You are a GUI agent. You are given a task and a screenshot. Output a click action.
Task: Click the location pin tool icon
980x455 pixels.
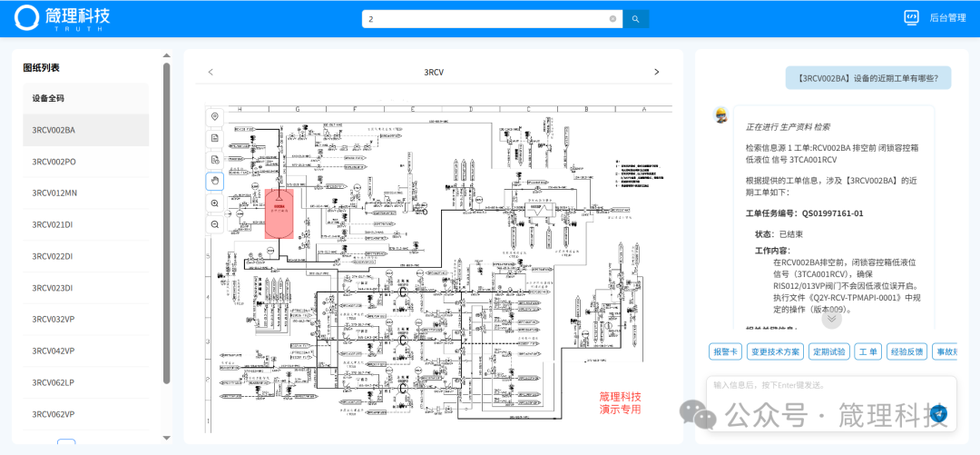(x=215, y=117)
